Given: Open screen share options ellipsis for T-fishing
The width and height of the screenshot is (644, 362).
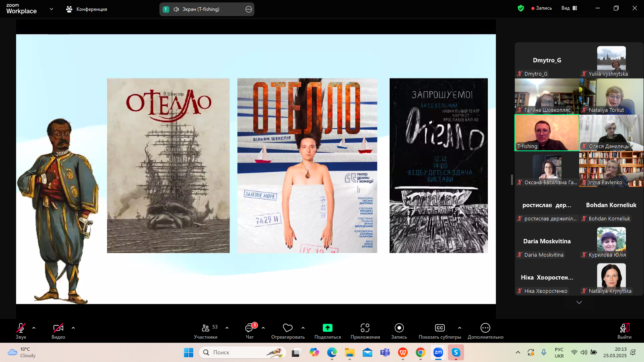Looking at the screenshot, I should (x=249, y=9).
